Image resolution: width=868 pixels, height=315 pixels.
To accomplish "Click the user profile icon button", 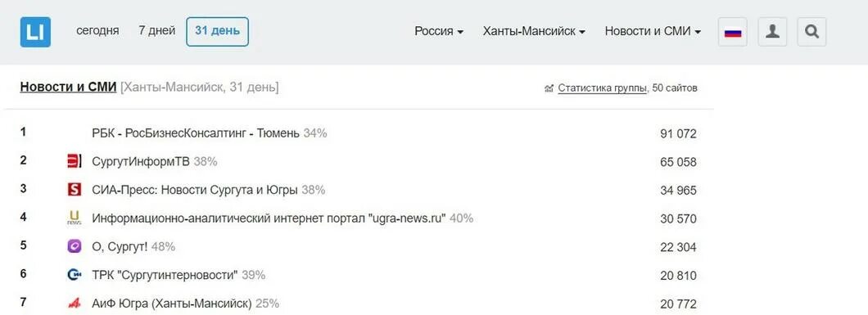I will pyautogui.click(x=772, y=32).
